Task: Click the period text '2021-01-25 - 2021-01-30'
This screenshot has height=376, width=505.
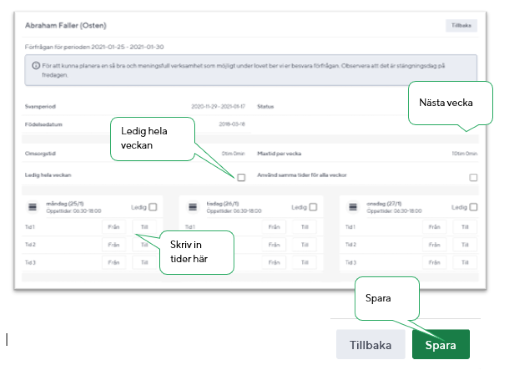Action: click(x=128, y=47)
